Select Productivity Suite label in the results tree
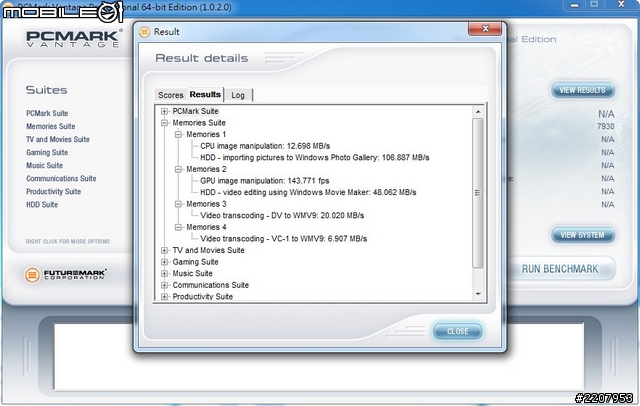This screenshot has width=640, height=406. pyautogui.click(x=202, y=297)
